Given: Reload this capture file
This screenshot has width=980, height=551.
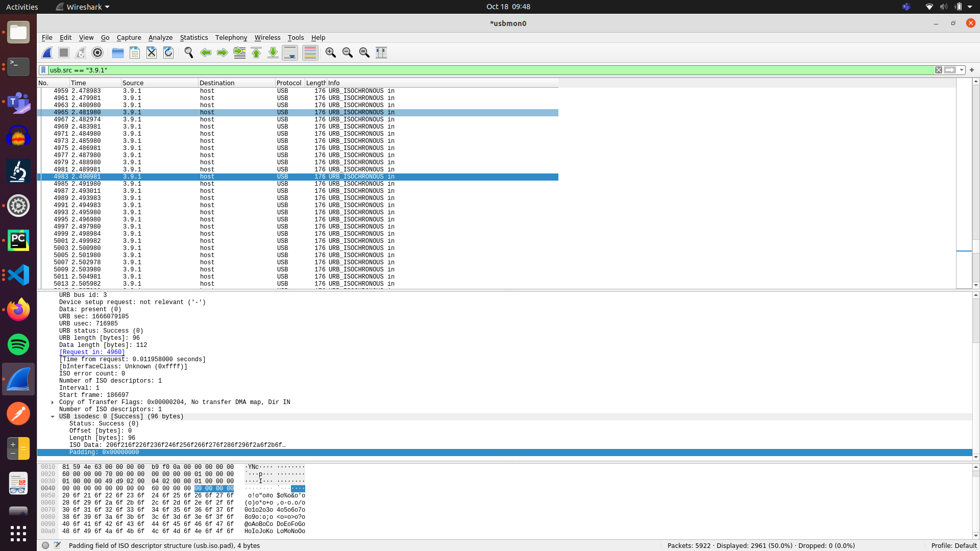Looking at the screenshot, I should pyautogui.click(x=168, y=53).
